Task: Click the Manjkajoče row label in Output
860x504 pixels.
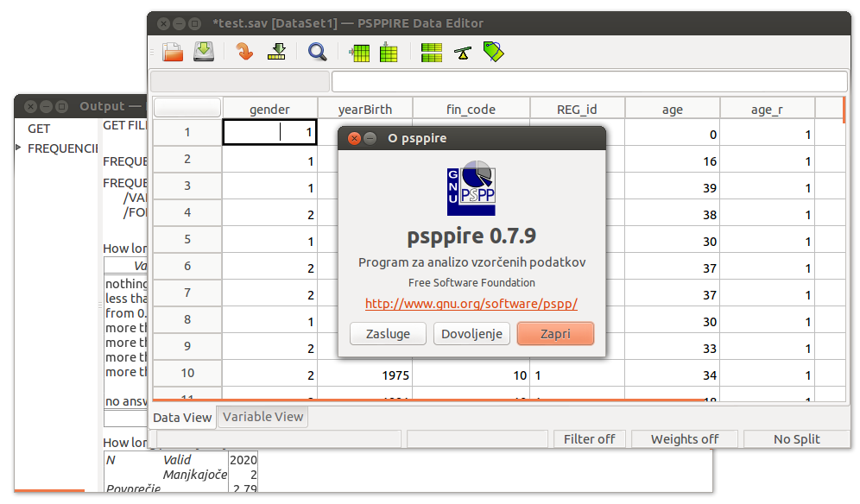Action: 194,475
